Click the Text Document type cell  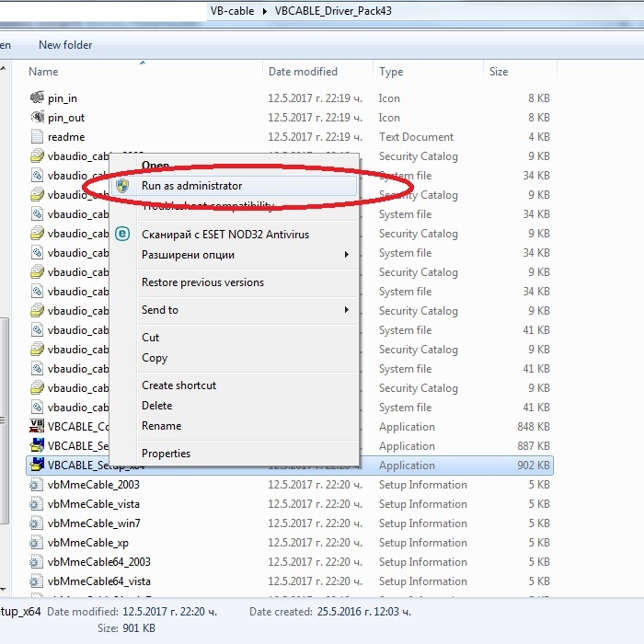pyautogui.click(x=416, y=137)
